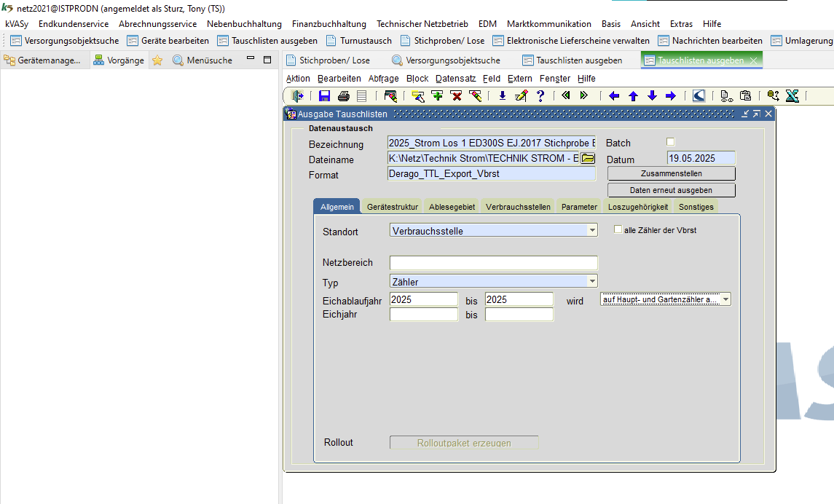Open folder browser next to Dateiname
The width and height of the screenshot is (834, 504).
point(588,159)
